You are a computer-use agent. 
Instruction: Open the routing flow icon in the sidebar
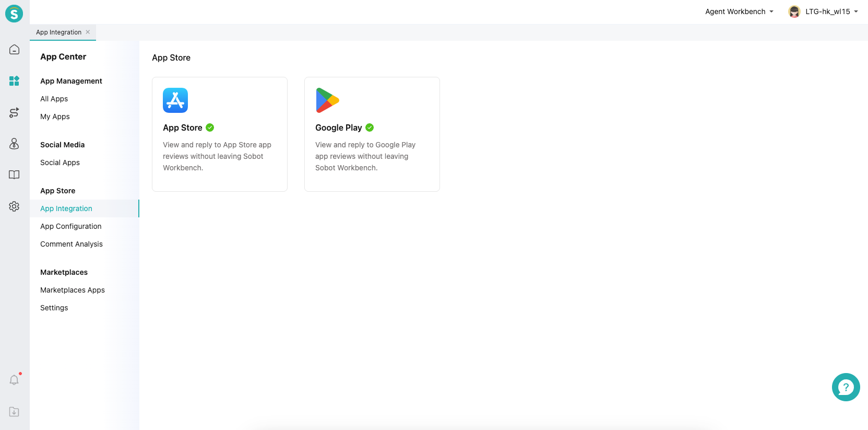pos(14,112)
